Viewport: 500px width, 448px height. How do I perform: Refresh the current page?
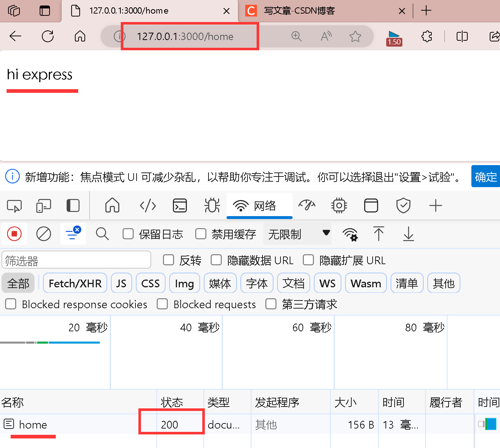[x=48, y=36]
